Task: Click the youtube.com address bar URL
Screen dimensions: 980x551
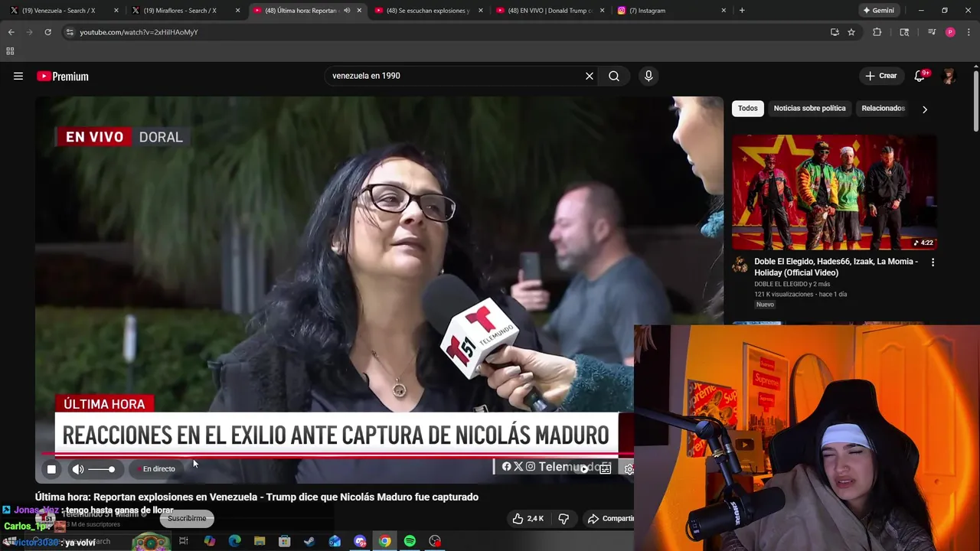Action: (x=139, y=32)
